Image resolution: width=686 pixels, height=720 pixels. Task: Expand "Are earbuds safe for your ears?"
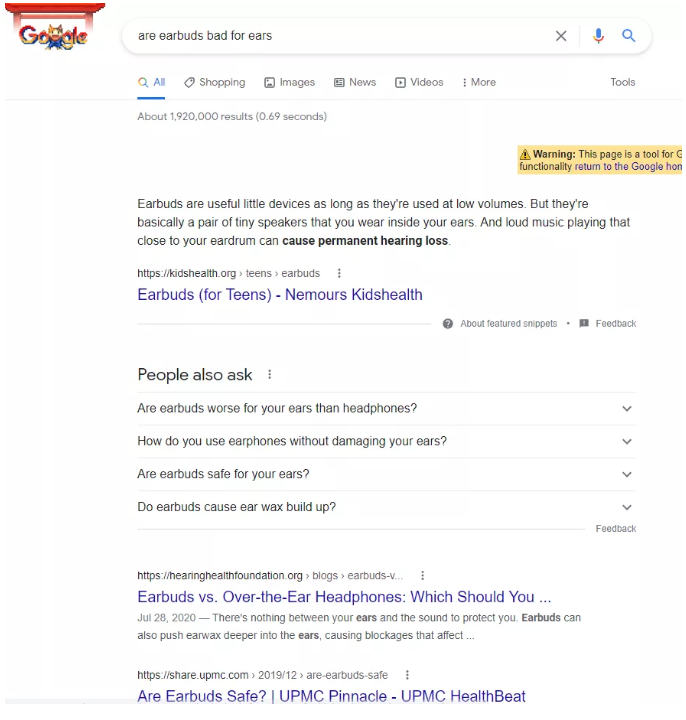click(627, 474)
